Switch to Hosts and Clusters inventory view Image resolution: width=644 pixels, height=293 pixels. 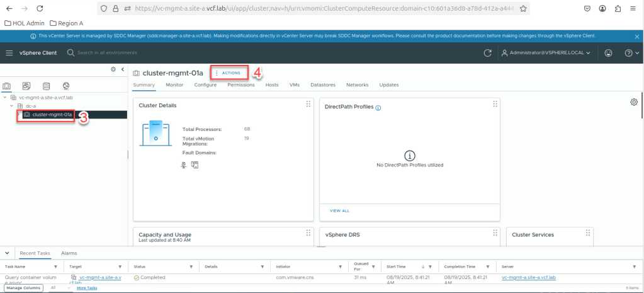click(6, 86)
